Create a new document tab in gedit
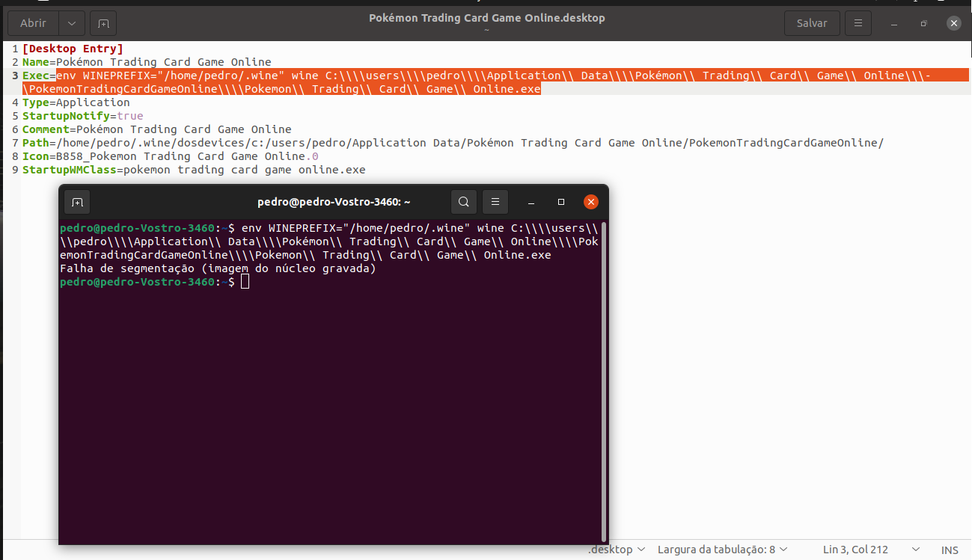 click(103, 23)
